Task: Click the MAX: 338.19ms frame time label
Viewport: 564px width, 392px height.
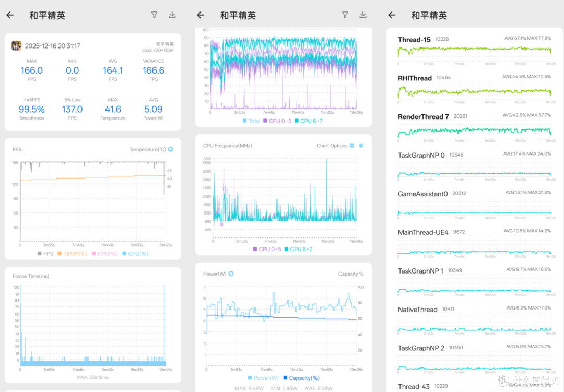Action: (x=92, y=377)
